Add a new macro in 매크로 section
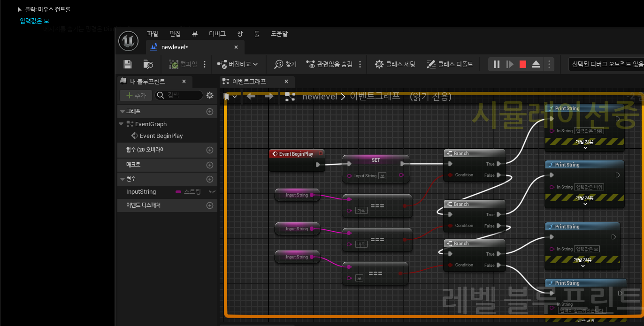This screenshot has height=326, width=644. click(x=210, y=165)
